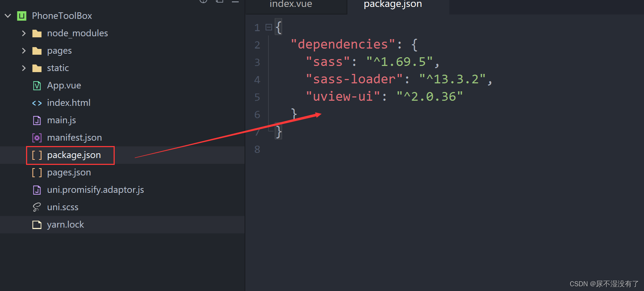The image size is (644, 291).
Task: Click the PhoneToolBox project icon
Action: point(22,16)
